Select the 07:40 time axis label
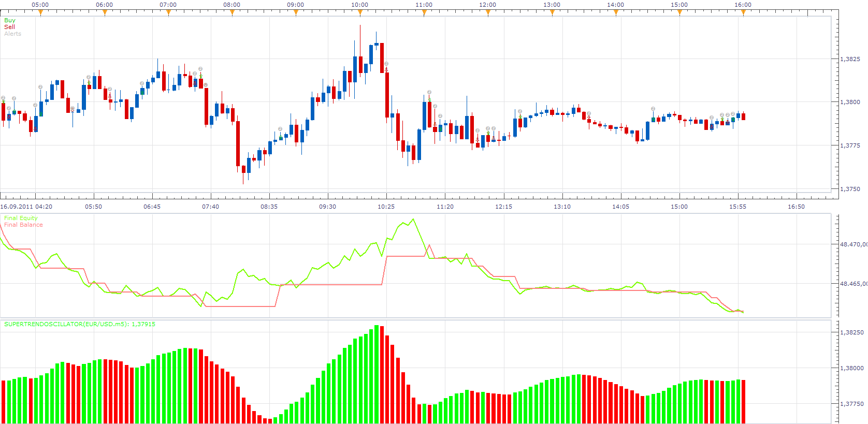 [211, 207]
